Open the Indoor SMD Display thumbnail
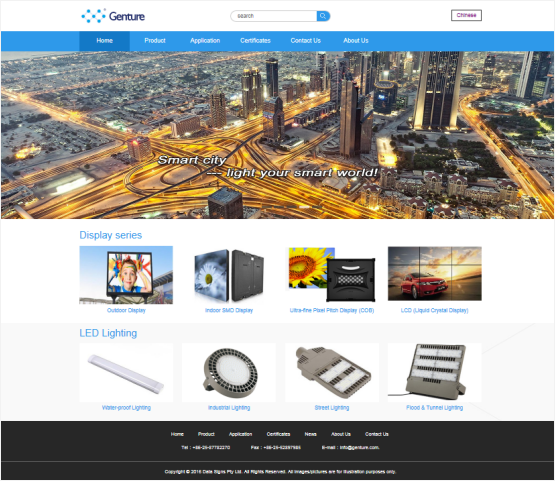 pyautogui.click(x=229, y=275)
